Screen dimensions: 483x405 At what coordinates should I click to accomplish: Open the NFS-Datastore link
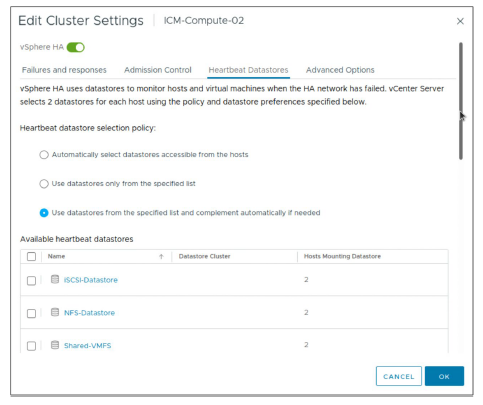tap(89, 313)
